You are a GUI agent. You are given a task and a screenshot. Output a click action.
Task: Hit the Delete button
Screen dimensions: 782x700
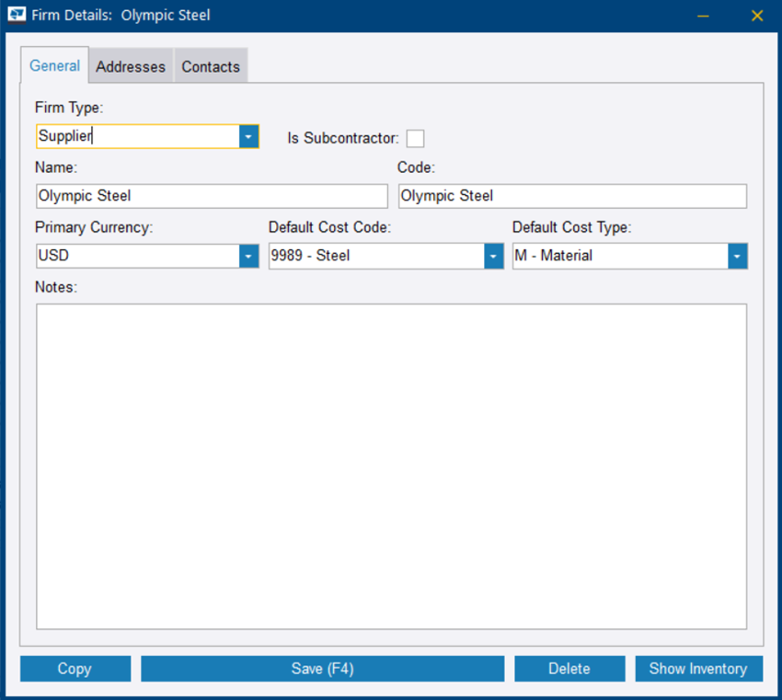(x=569, y=669)
